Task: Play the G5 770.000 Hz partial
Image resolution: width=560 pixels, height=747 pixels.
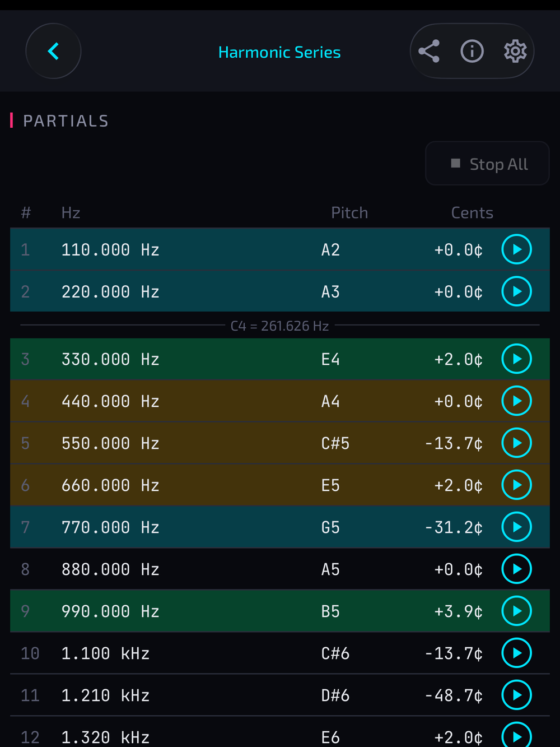Action: (x=516, y=527)
